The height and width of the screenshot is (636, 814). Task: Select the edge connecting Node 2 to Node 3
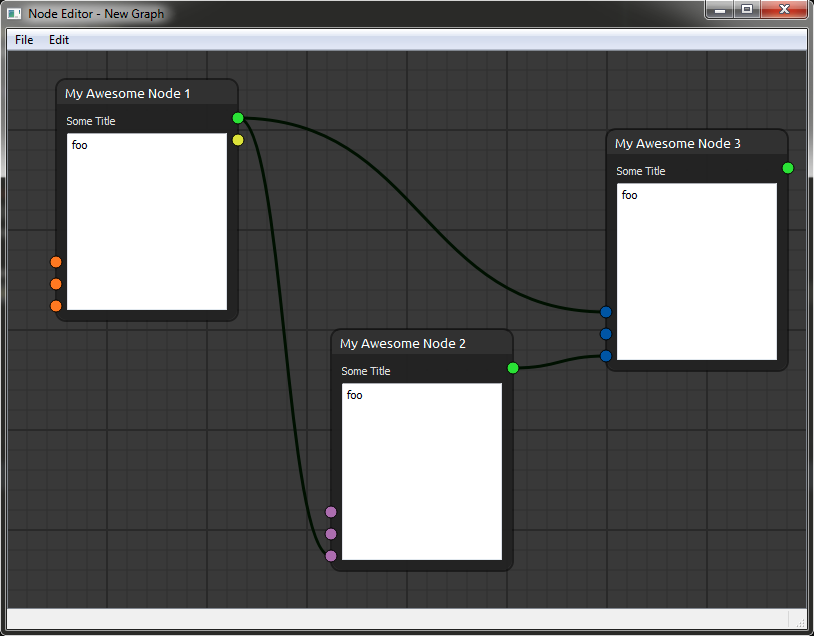point(560,361)
